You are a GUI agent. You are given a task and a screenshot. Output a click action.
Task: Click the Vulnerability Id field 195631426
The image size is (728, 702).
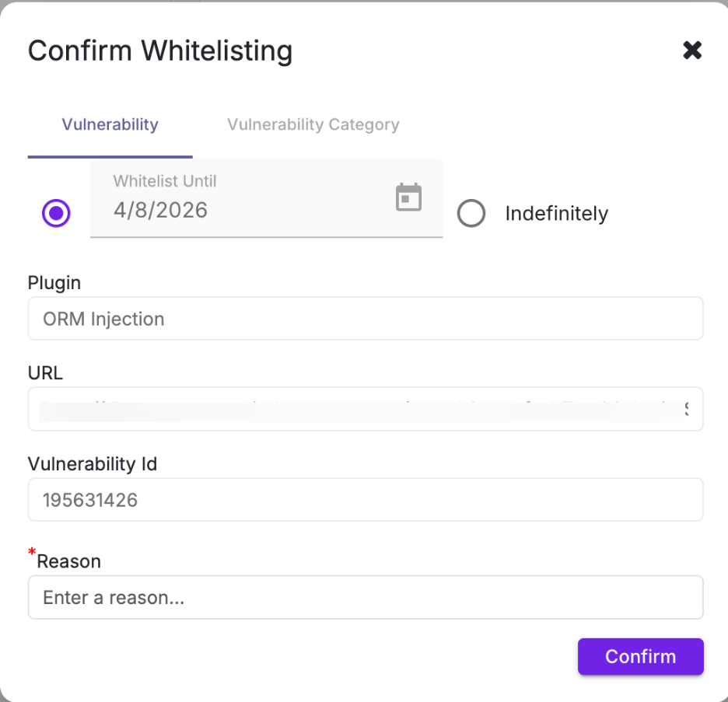click(366, 500)
